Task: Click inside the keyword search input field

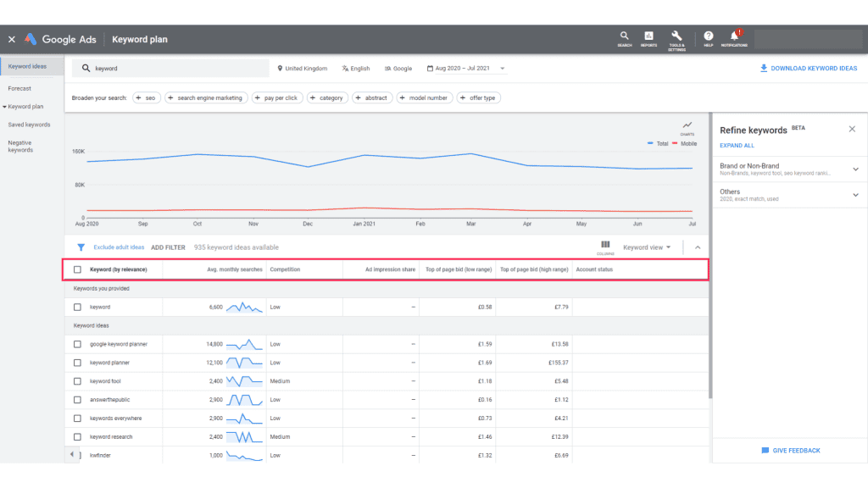Action: tap(170, 68)
